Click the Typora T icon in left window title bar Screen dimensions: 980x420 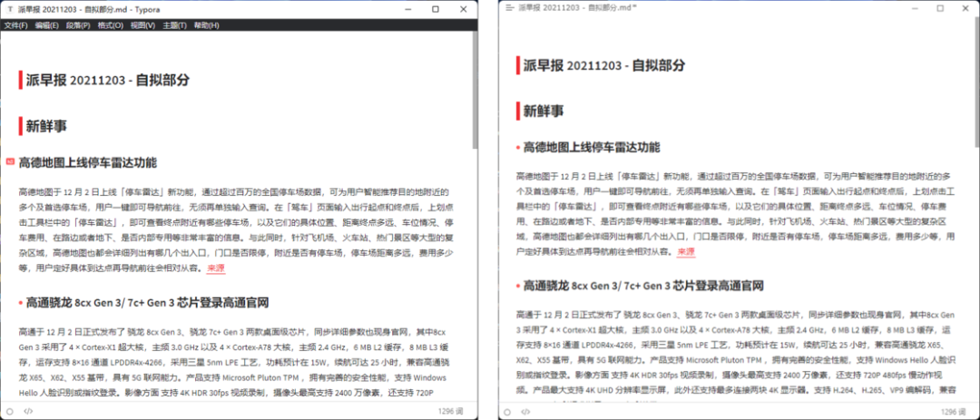coord(10,9)
